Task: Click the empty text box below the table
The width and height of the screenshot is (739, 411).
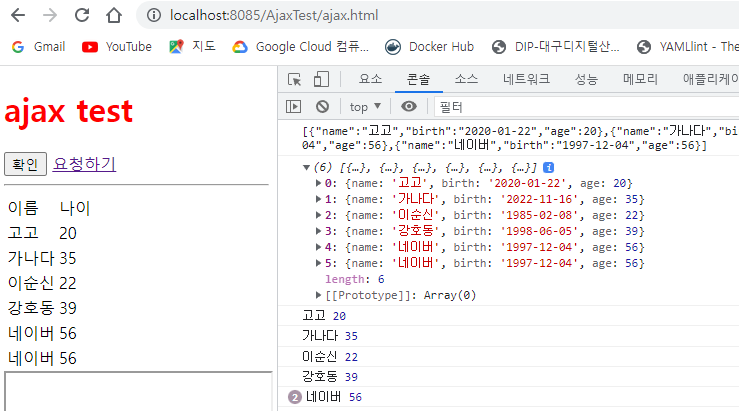Action: (139, 391)
